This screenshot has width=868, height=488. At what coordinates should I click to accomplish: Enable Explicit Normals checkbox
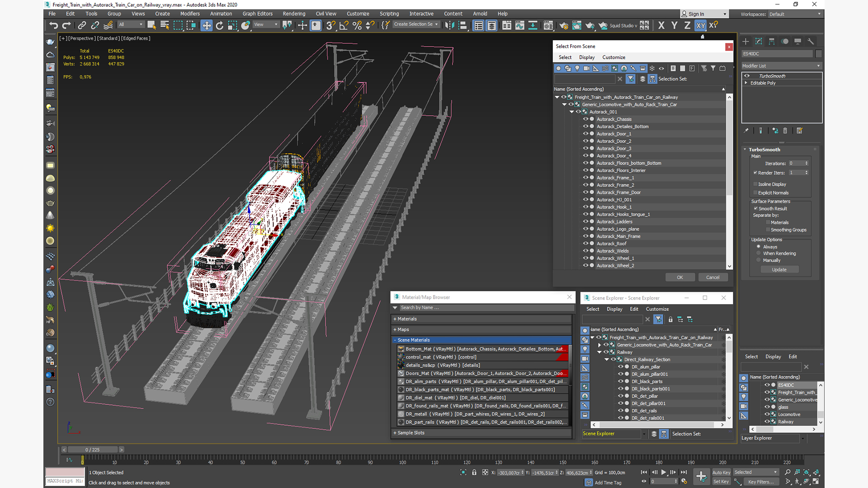pos(755,192)
